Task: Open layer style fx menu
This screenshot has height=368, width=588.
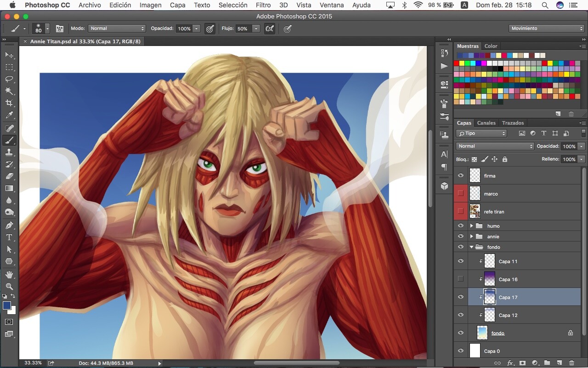Action: pos(510,363)
